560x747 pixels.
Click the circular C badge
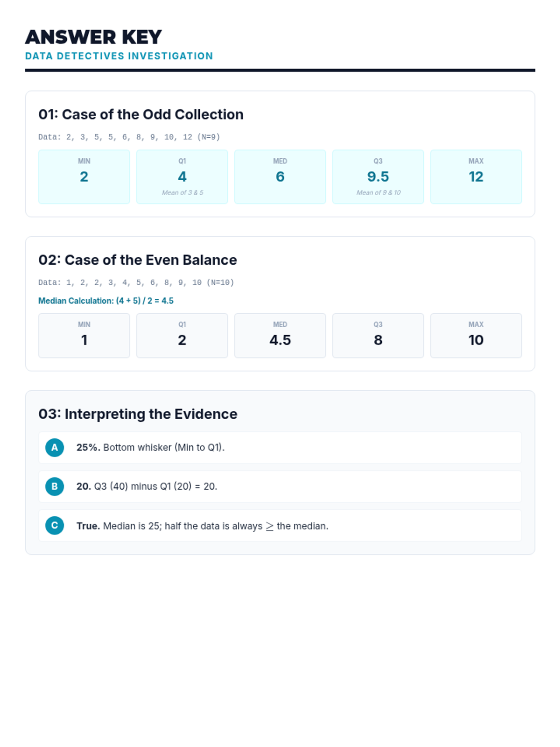(55, 526)
